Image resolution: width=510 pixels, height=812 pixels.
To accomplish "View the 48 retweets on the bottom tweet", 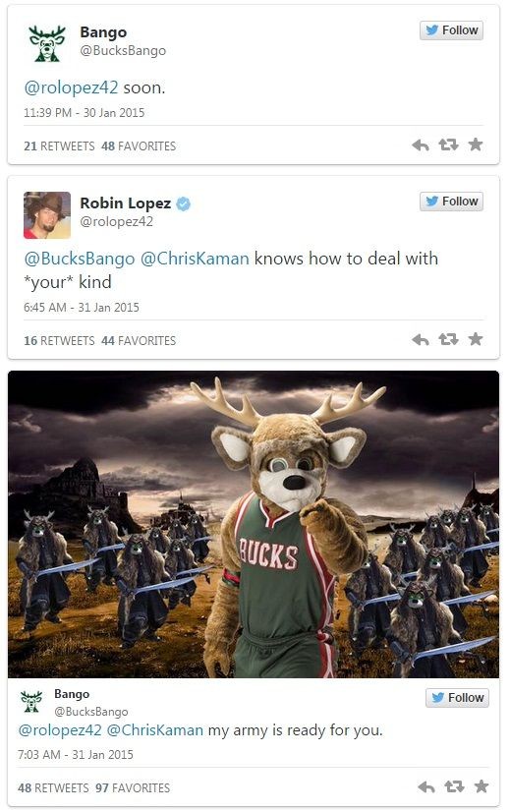I will pyautogui.click(x=53, y=788).
